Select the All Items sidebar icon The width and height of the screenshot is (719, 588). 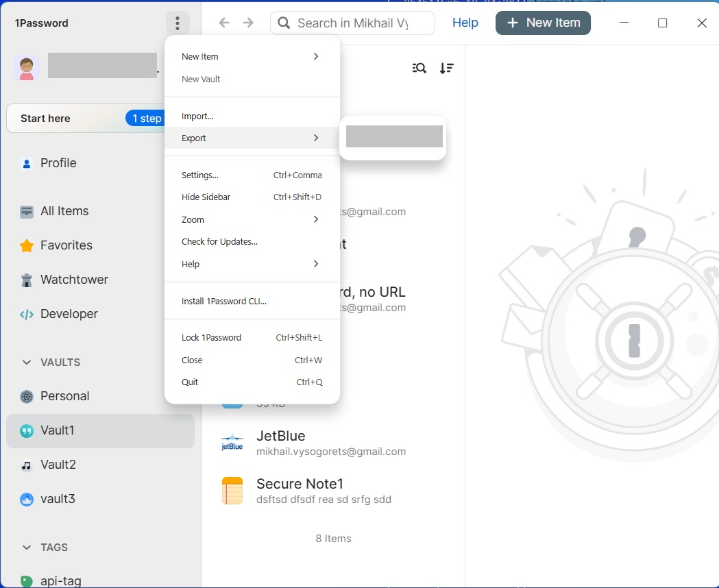point(26,211)
